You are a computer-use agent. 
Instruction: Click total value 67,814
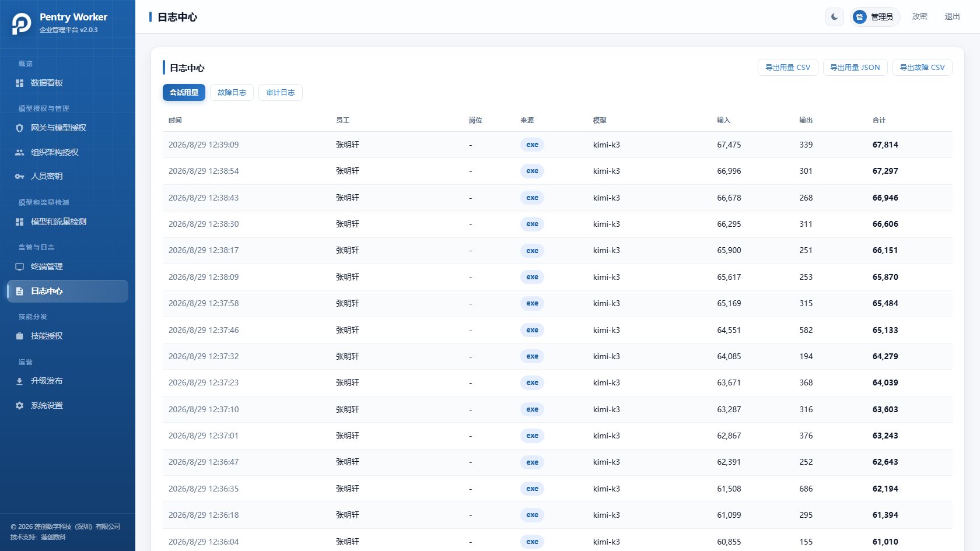point(885,145)
